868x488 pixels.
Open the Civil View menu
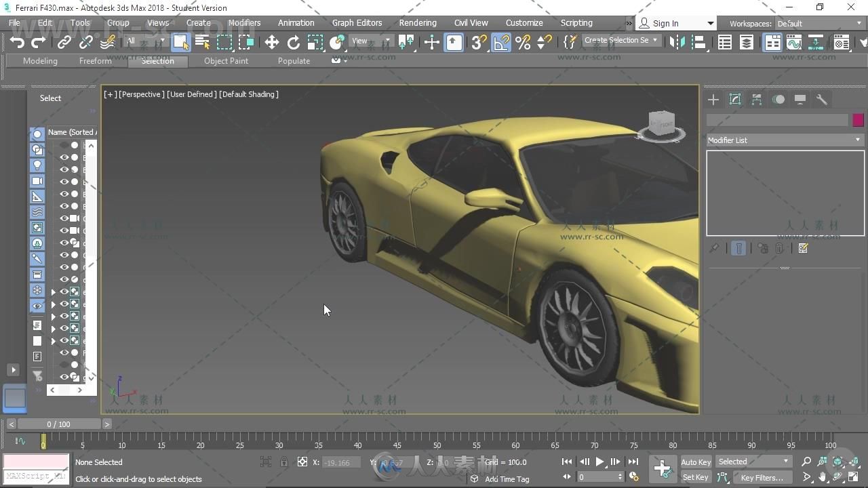pos(471,22)
